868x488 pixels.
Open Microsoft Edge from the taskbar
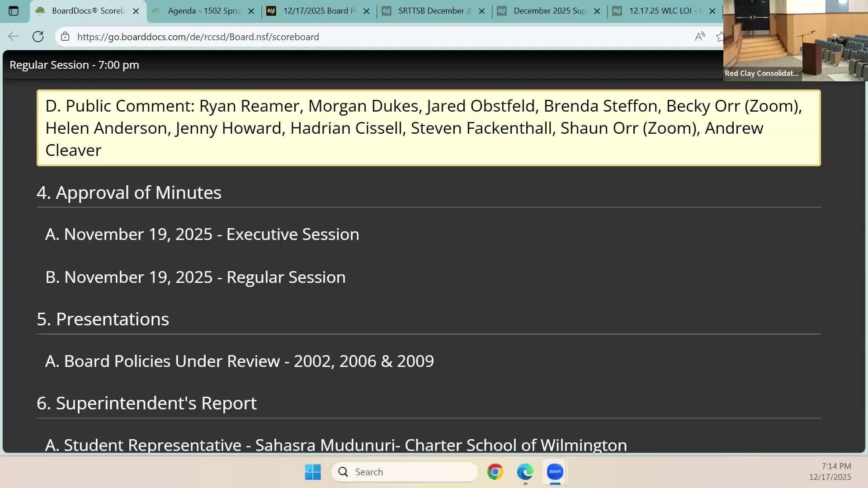[x=525, y=472]
